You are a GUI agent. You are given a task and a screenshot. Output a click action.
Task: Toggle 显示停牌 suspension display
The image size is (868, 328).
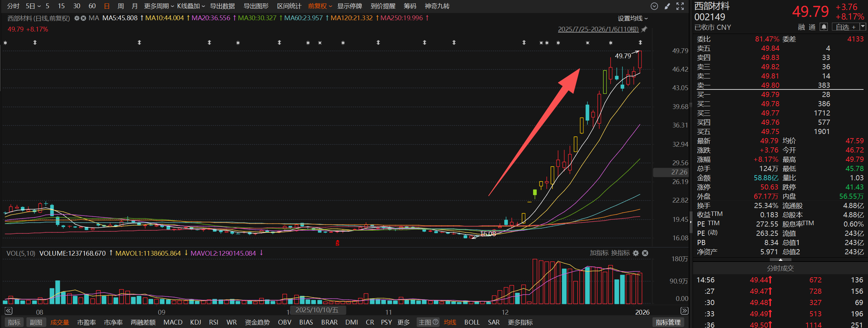[x=349, y=6]
